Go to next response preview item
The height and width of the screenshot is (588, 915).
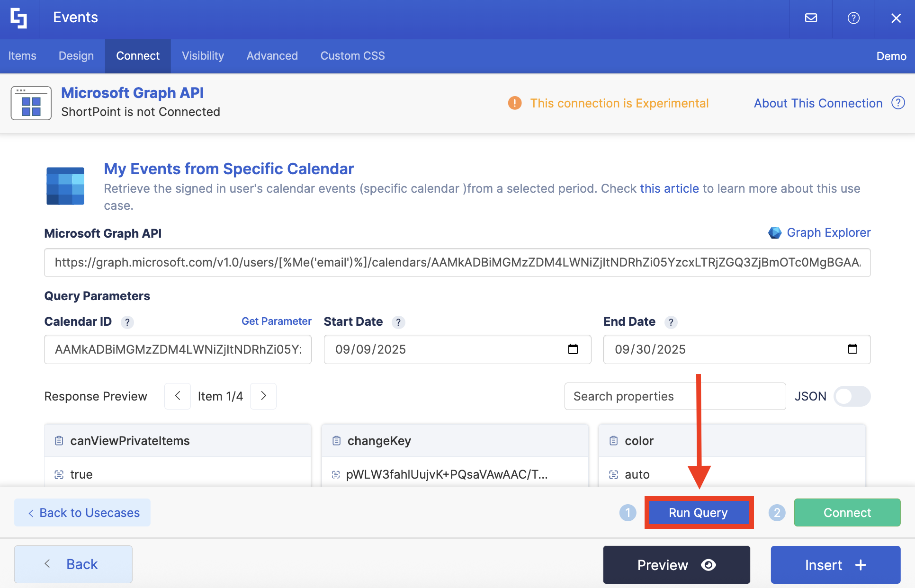tap(263, 396)
